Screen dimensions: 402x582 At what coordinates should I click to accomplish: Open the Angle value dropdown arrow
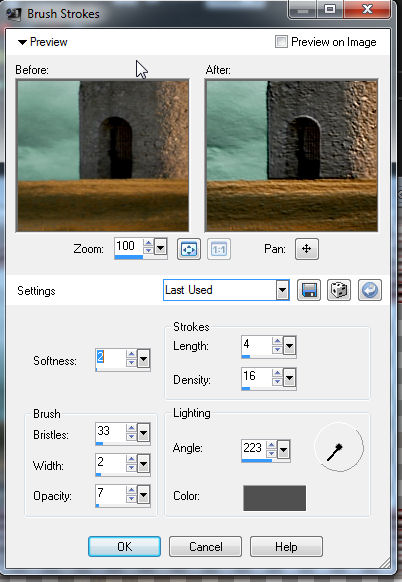[x=283, y=450]
